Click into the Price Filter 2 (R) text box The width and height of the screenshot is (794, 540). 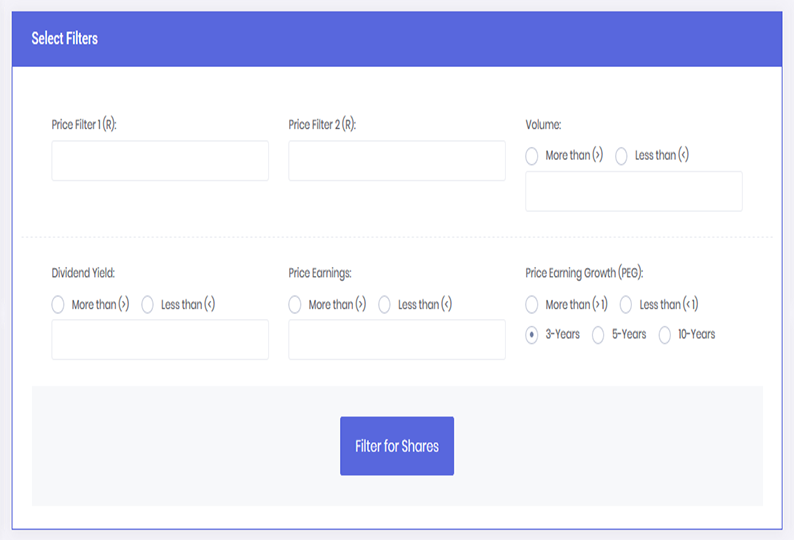[x=396, y=161]
